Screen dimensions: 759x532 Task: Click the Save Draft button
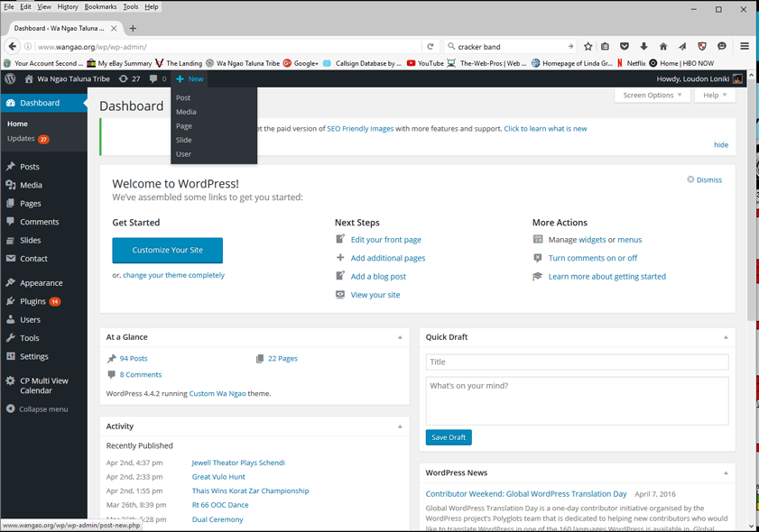449,437
